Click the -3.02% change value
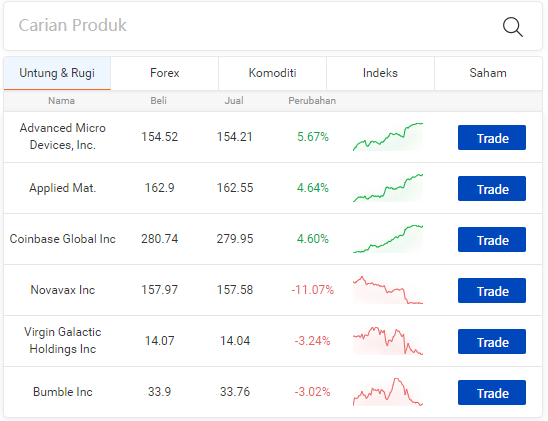Viewport: 548px width, 421px height. [313, 392]
